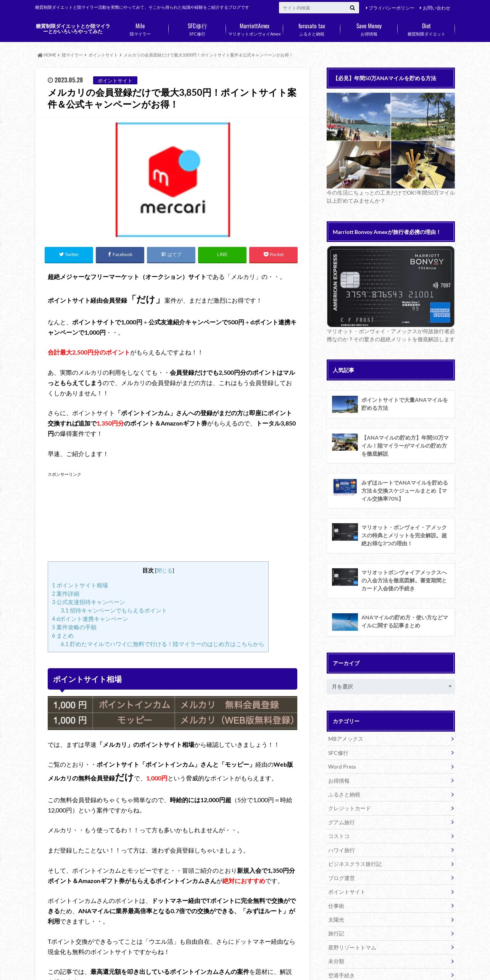This screenshot has height=980, width=490.
Task: Click the blog title logo link
Action: (x=73, y=29)
